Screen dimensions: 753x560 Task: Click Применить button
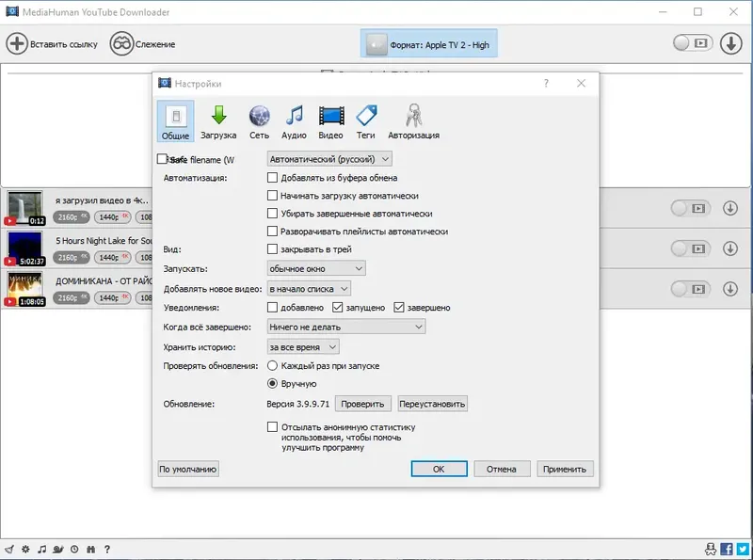[565, 469]
